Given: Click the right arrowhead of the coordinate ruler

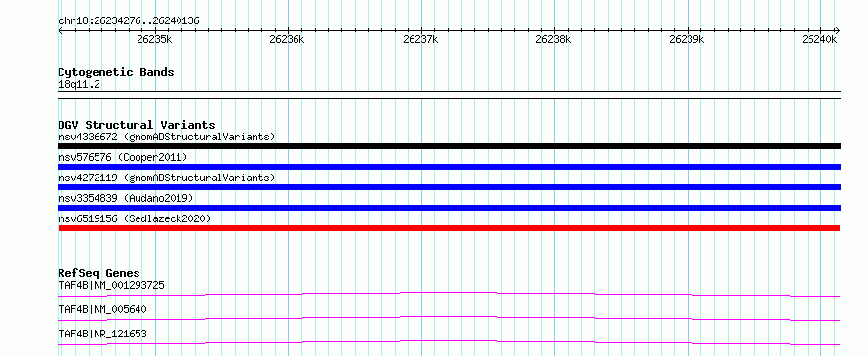Looking at the screenshot, I should click(837, 30).
